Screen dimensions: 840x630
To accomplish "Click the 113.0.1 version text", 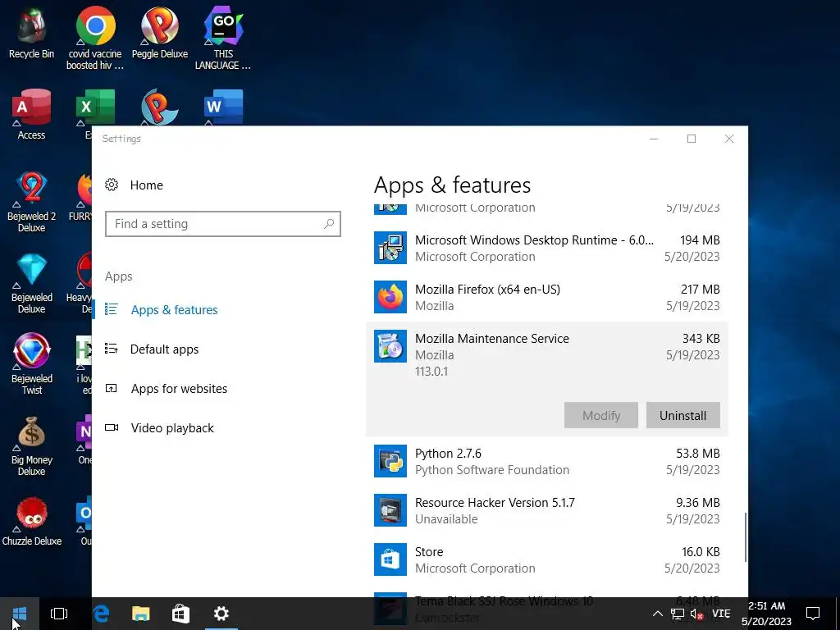I will point(431,372).
